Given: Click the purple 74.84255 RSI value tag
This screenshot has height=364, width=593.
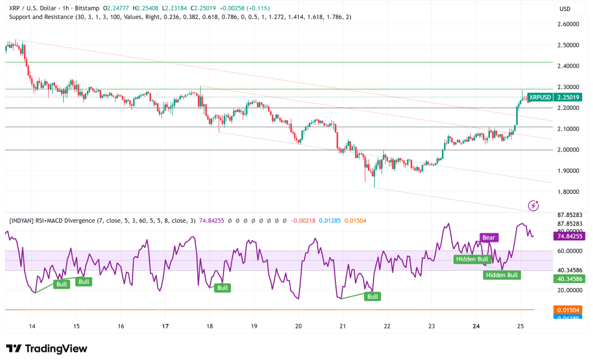Looking at the screenshot, I should 568,236.
